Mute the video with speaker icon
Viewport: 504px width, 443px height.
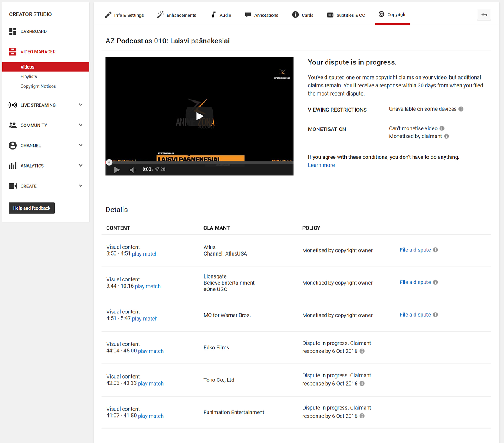tap(132, 170)
